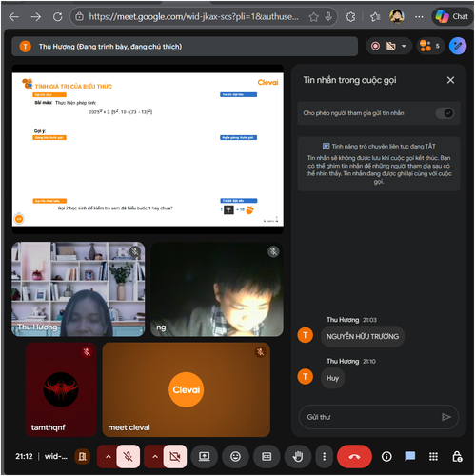Expand the microphone audio settings arrow
Screen dimensions: 475x476
[x=108, y=457]
